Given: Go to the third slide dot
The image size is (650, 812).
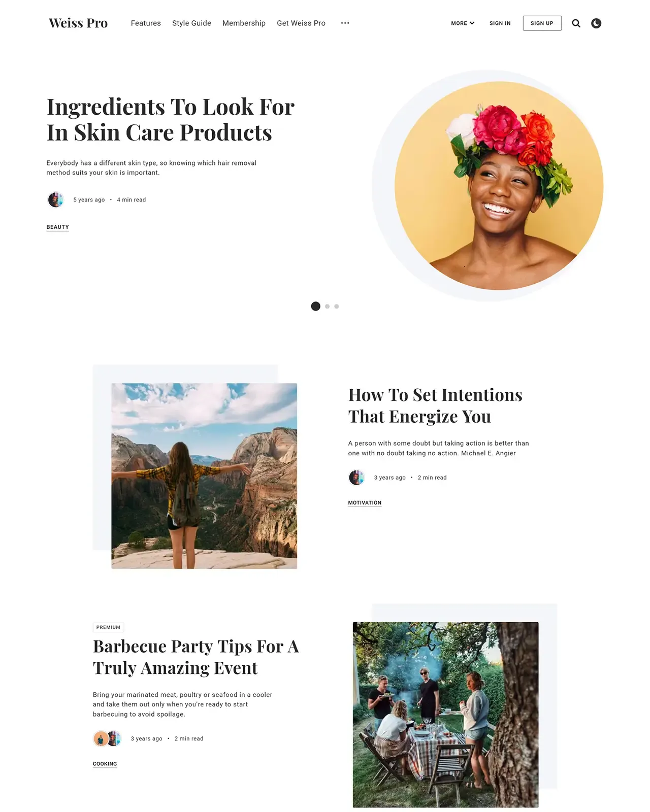Looking at the screenshot, I should [337, 307].
